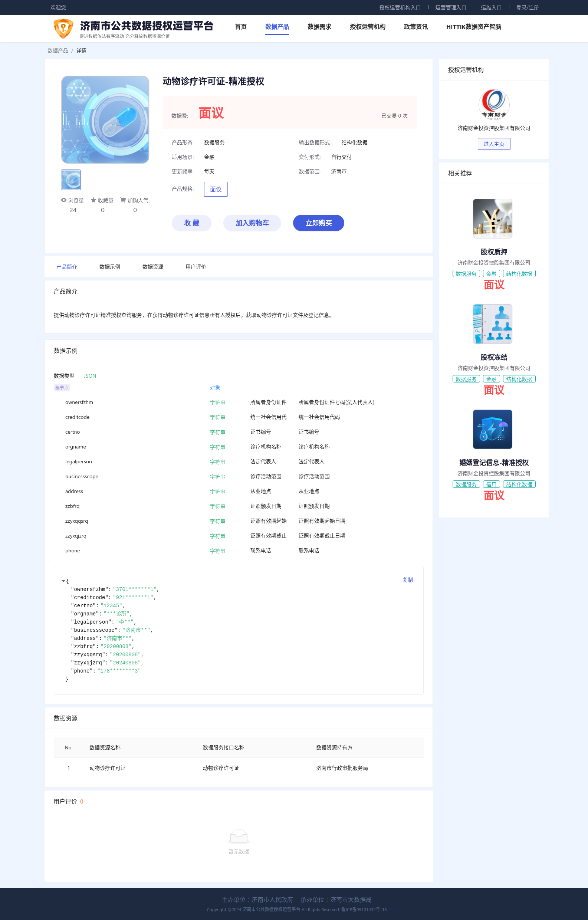Open the 首页 navigation item

click(x=241, y=27)
